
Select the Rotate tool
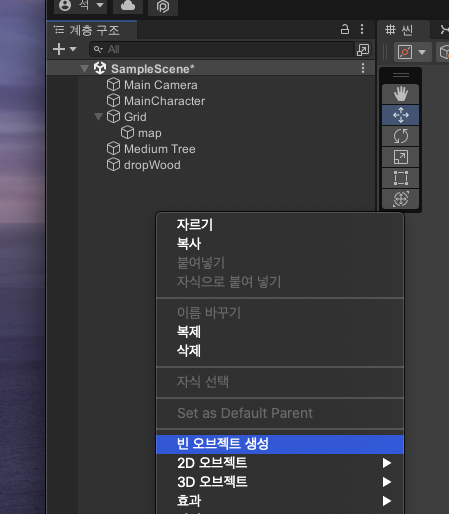400,136
